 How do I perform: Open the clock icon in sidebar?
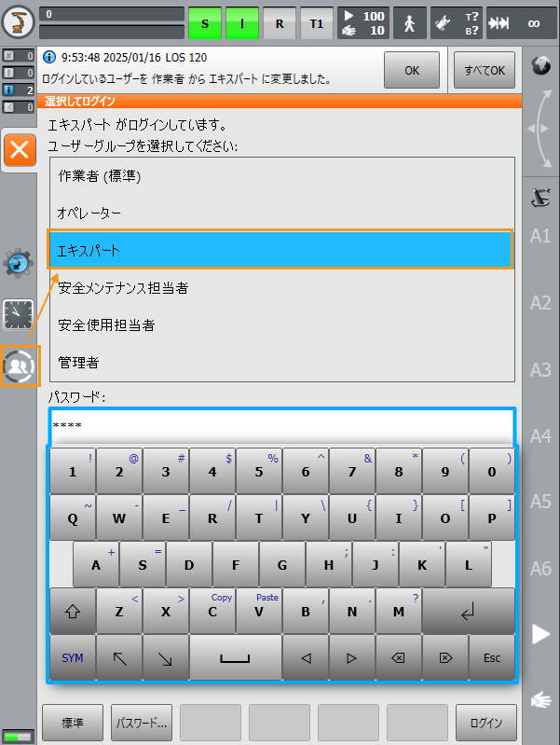tap(18, 314)
